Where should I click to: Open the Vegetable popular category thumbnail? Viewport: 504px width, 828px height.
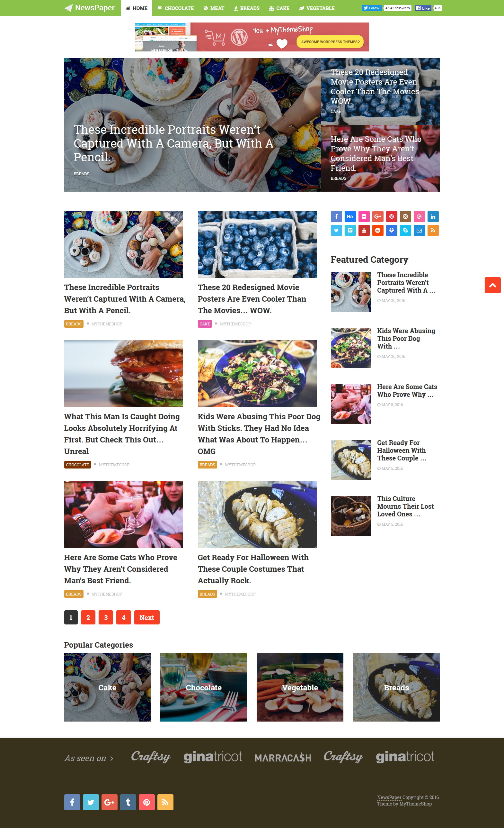300,687
